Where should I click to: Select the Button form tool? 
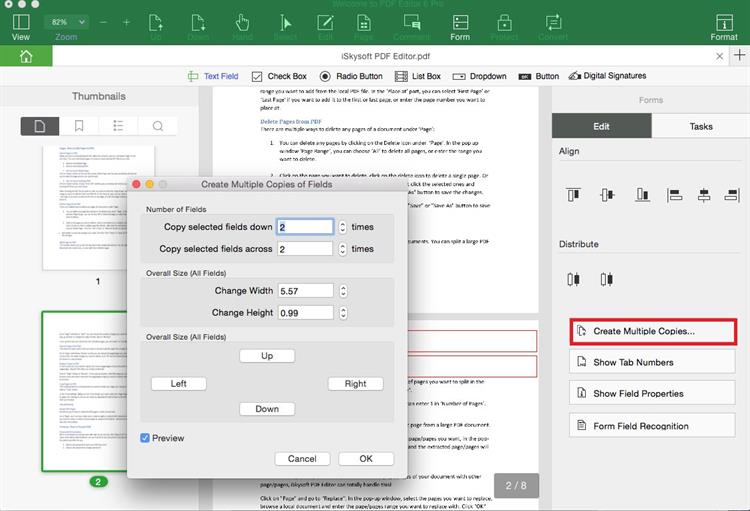pyautogui.click(x=539, y=76)
